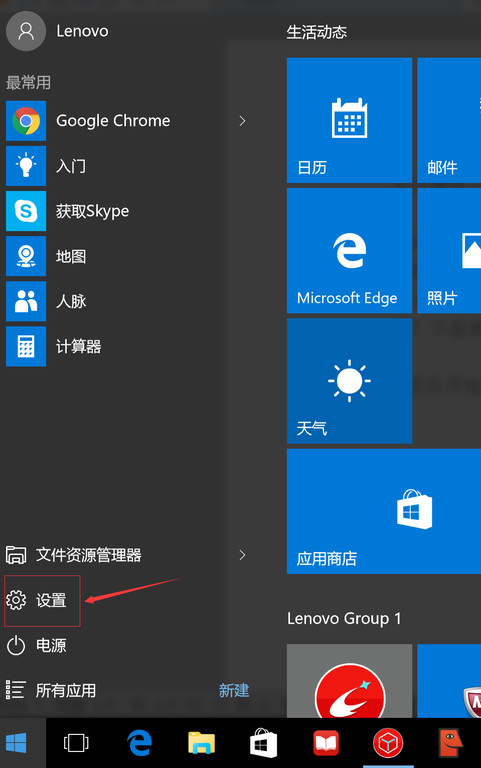The image size is (481, 768).
Task: Expand Google Chrome jump list arrow
Action: [242, 120]
